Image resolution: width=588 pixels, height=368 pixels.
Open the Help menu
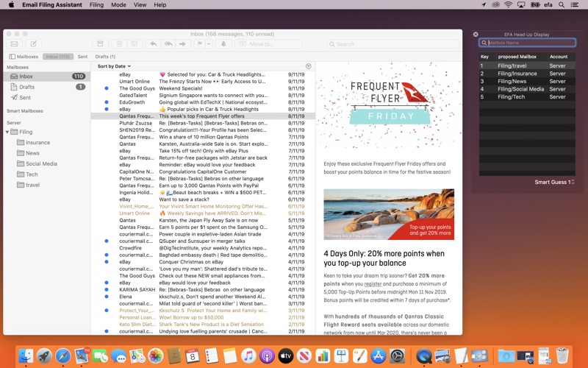point(159,5)
